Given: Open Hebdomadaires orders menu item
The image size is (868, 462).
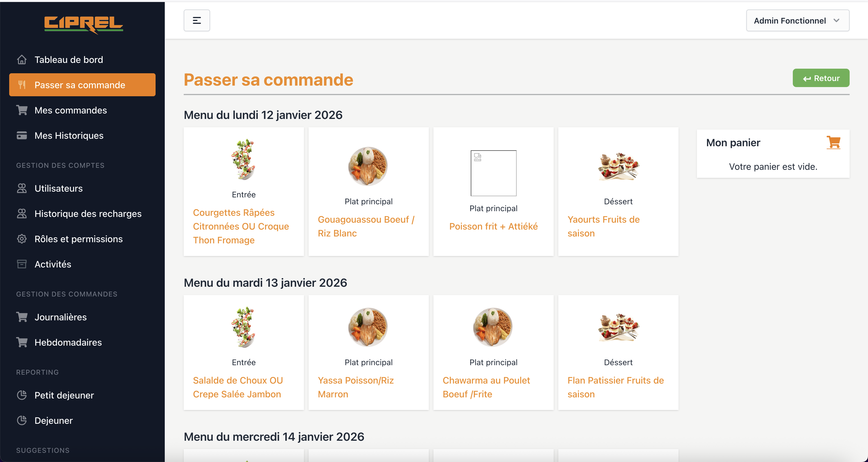Looking at the screenshot, I should (68, 342).
